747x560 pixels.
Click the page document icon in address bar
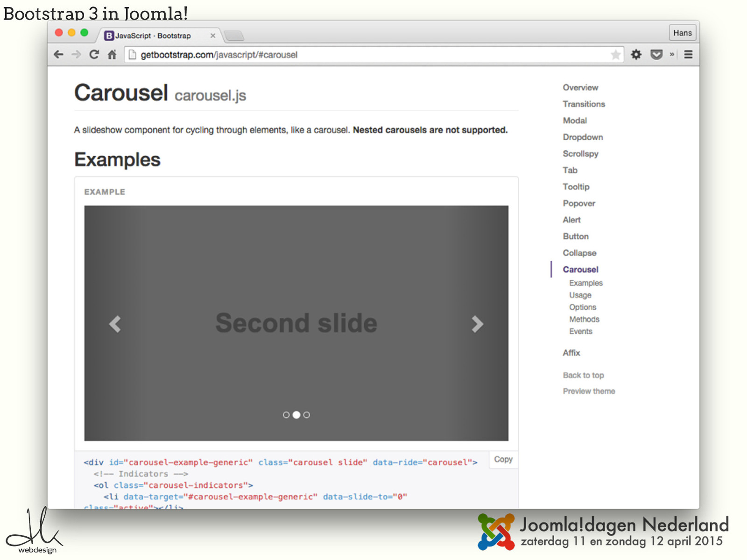click(x=132, y=55)
